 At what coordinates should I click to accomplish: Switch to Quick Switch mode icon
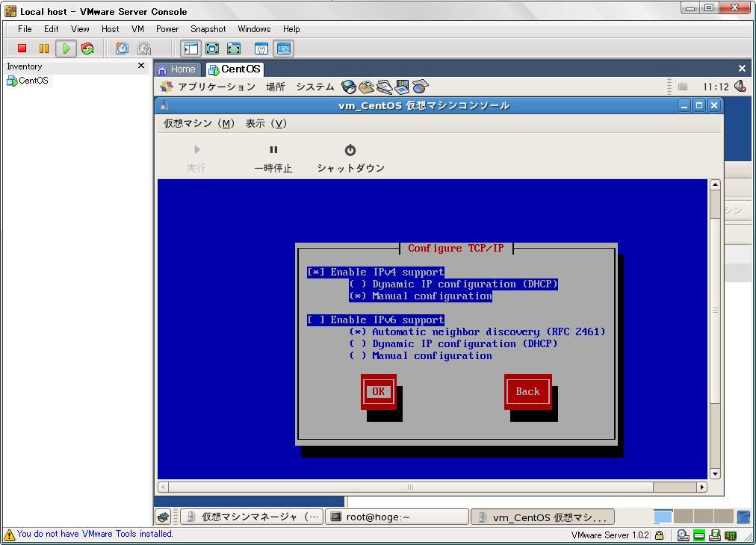point(212,49)
